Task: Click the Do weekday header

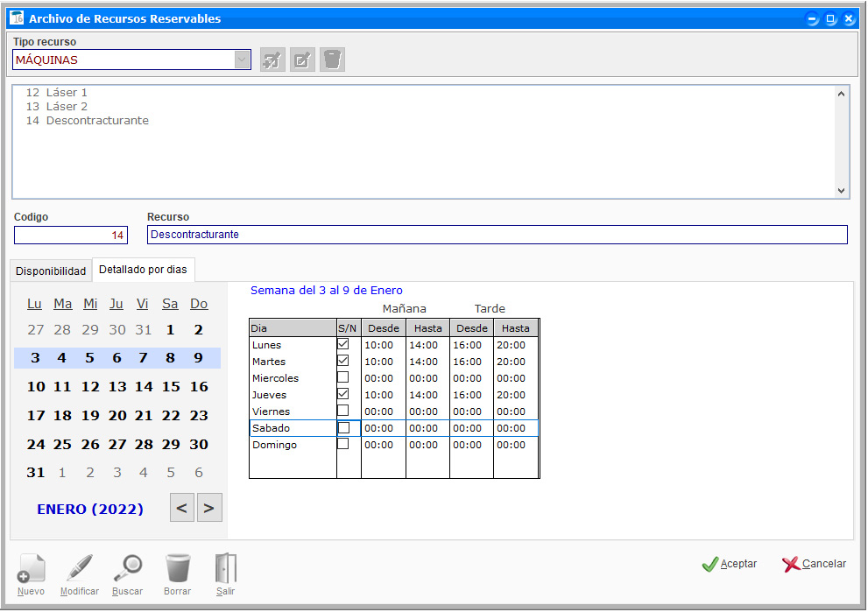Action: (x=199, y=304)
